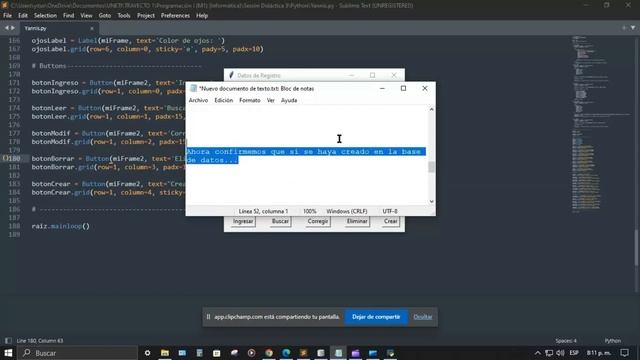Click the Sublime side bar toggle icon
Screen dimensions: 640x360
pos(8,340)
